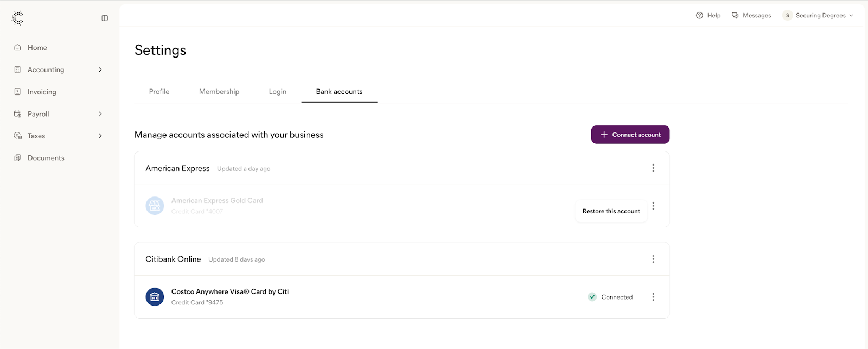Switch to the Membership tab
The height and width of the screenshot is (349, 868).
pos(219,92)
